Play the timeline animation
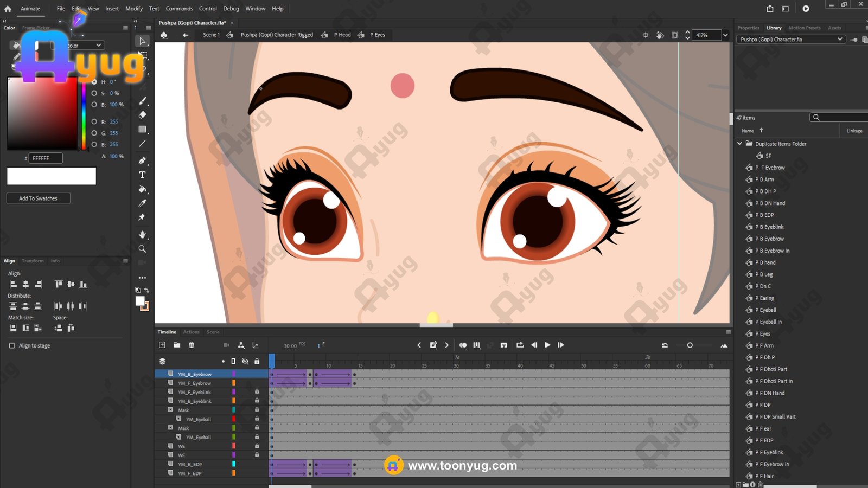 pos(547,345)
